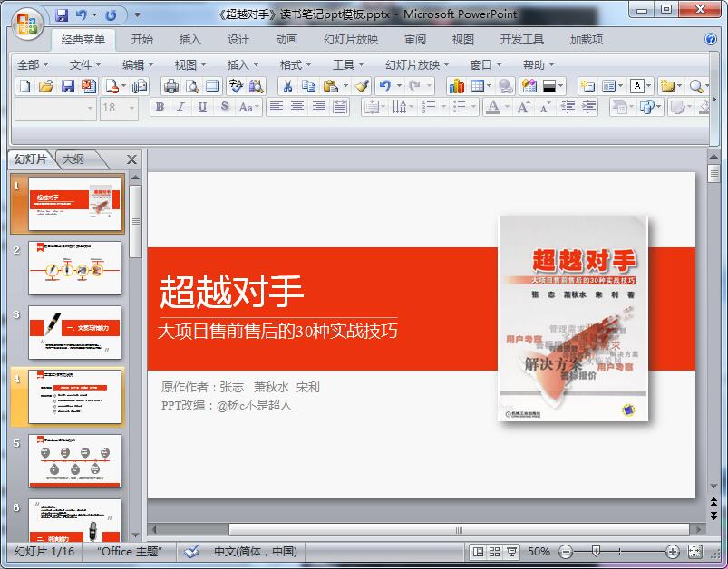Toggle Underline formatting
The height and width of the screenshot is (569, 728).
point(202,107)
